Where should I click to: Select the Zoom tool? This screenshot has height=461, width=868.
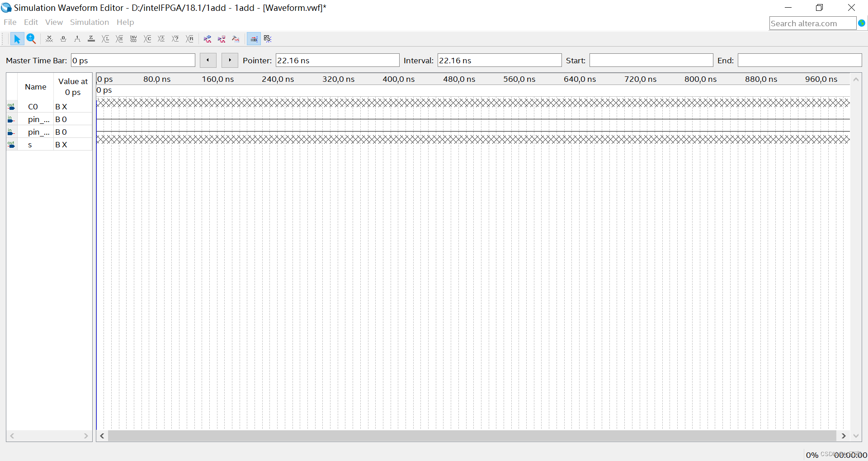click(31, 39)
